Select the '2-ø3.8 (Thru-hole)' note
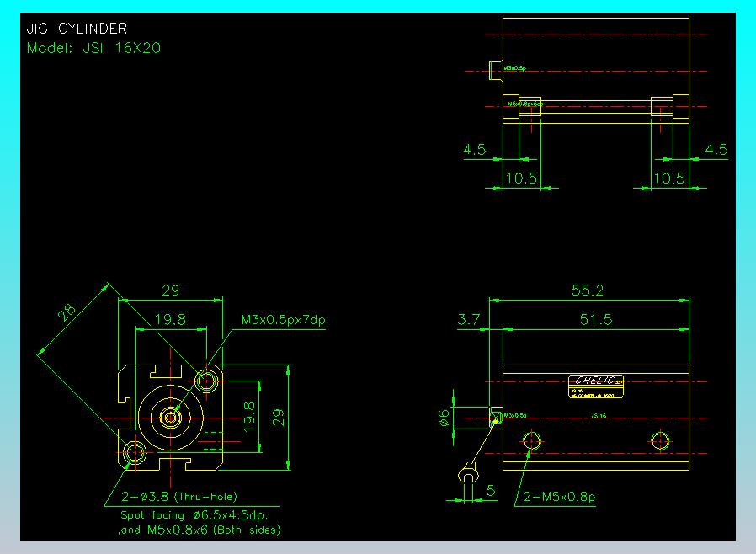 178,497
